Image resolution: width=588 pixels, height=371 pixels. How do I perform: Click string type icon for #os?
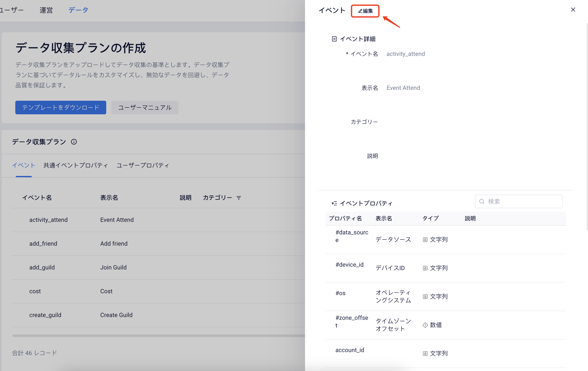pos(425,296)
